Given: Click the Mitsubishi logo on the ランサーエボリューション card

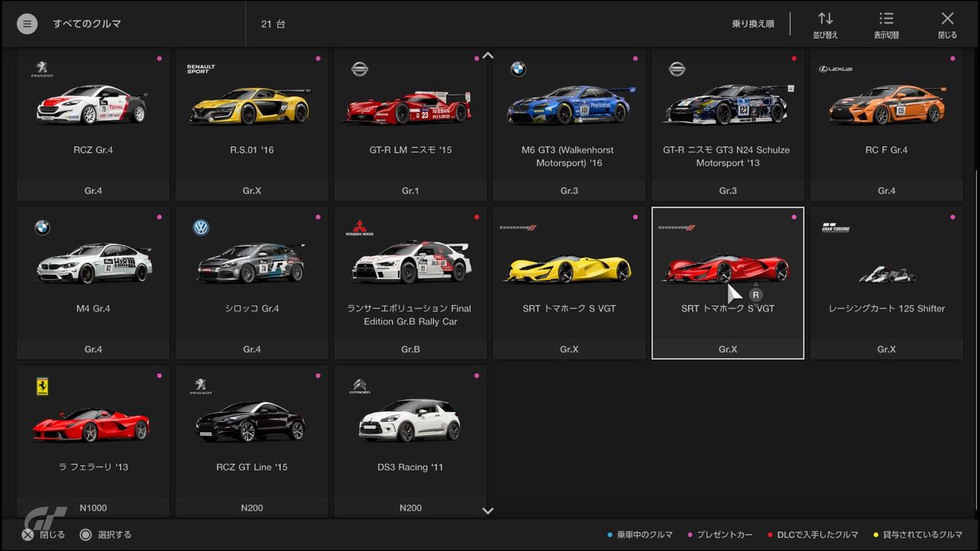Looking at the screenshot, I should click(360, 227).
